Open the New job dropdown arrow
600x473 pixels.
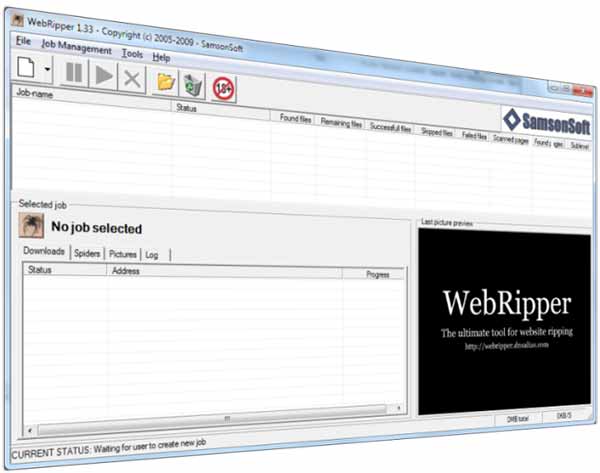point(47,69)
